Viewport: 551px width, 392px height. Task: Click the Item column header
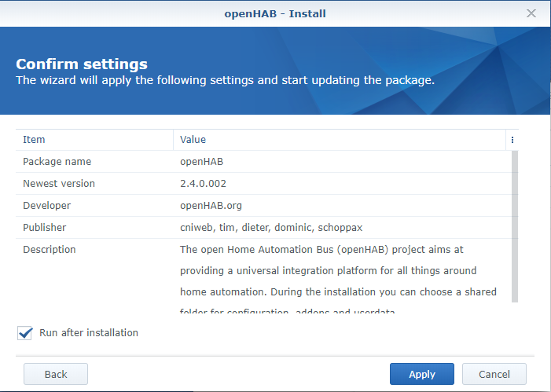tap(94, 140)
